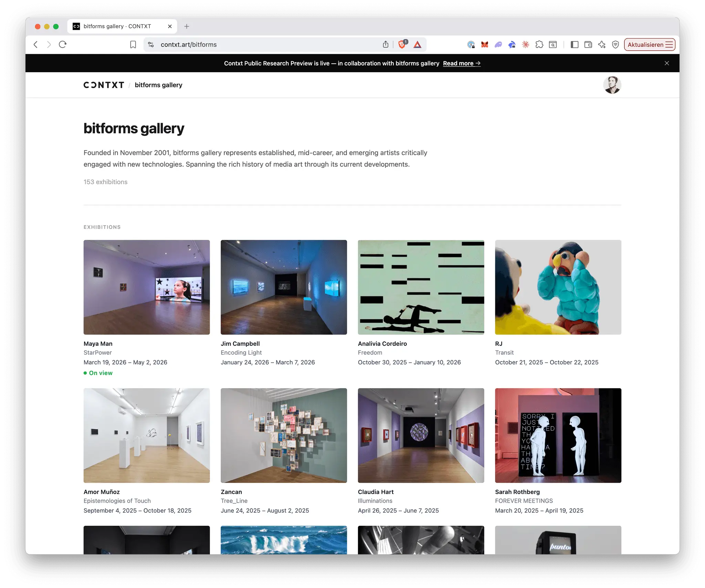The image size is (705, 588).
Task: Click the exhibition title 'Encoding Light'
Action: click(x=241, y=353)
